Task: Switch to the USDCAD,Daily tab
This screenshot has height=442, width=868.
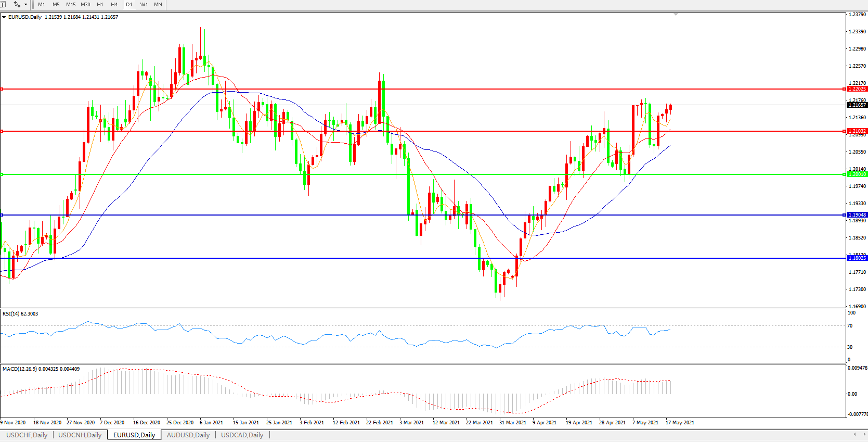Action: coord(242,435)
